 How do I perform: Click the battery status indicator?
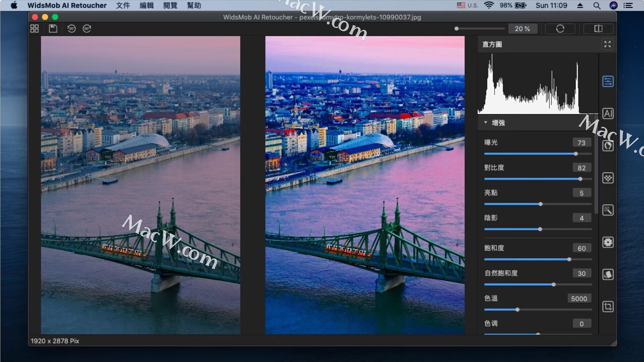[513, 5]
